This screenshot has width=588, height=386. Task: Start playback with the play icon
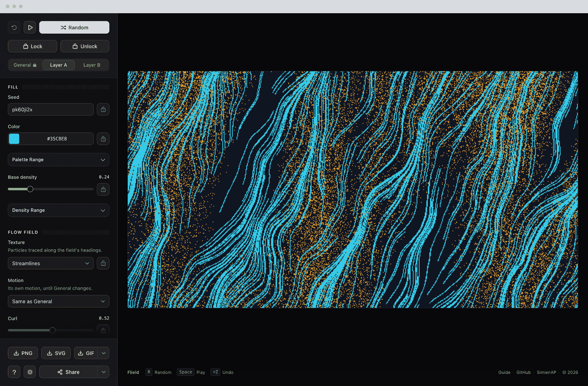click(30, 28)
